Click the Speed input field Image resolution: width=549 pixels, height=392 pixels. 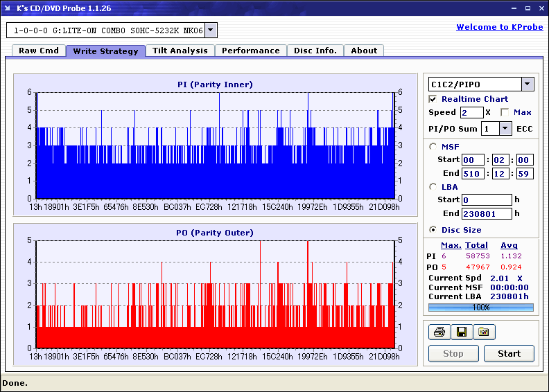coord(471,112)
